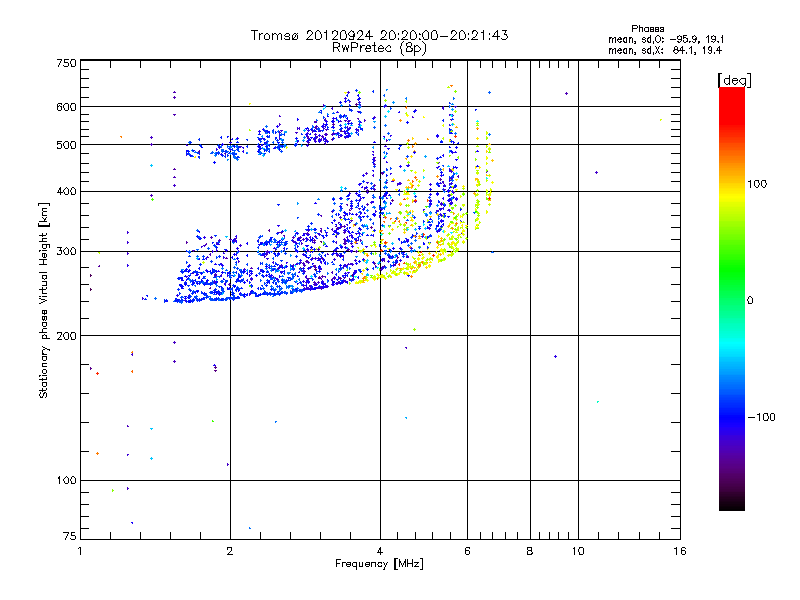Click the y-axis tick '200'

click(66, 336)
